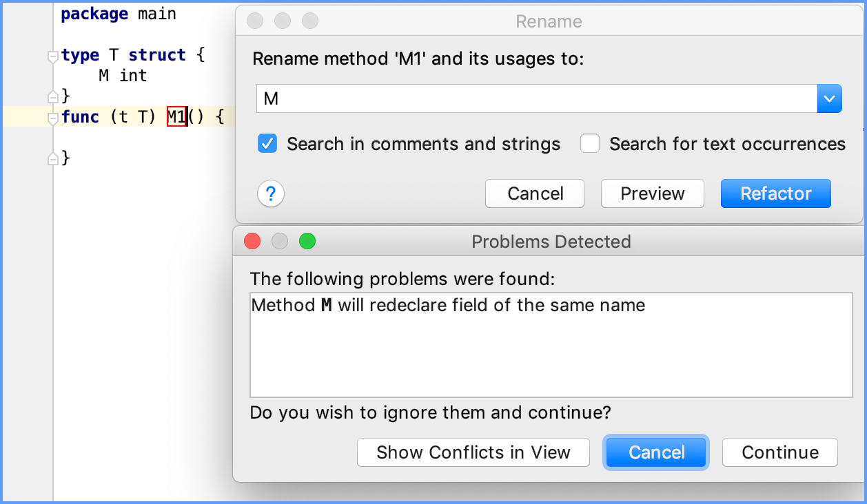Close Problems Detected with red button
The width and height of the screenshot is (867, 504).
coord(252,242)
